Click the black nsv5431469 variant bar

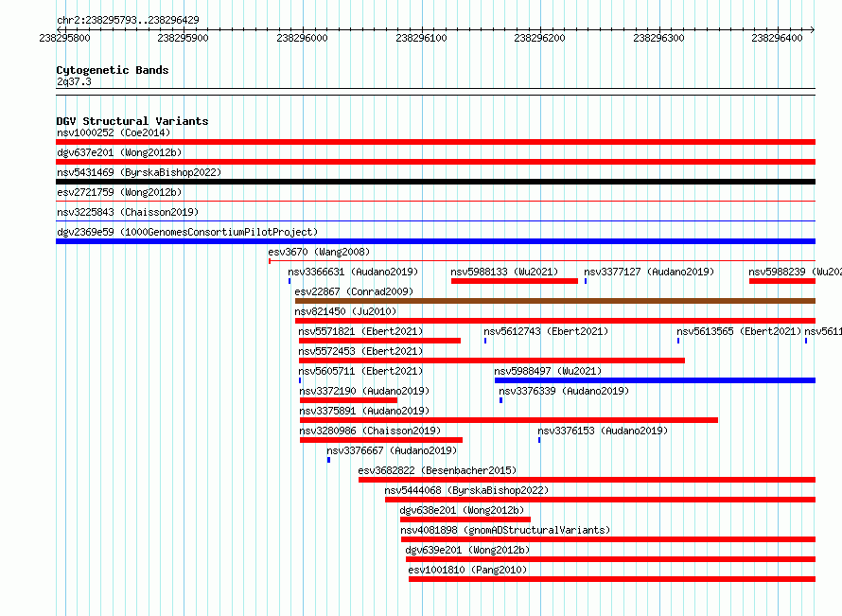click(x=435, y=182)
